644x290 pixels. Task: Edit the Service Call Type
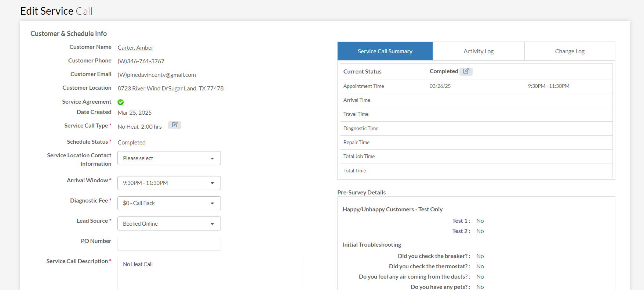point(175,125)
